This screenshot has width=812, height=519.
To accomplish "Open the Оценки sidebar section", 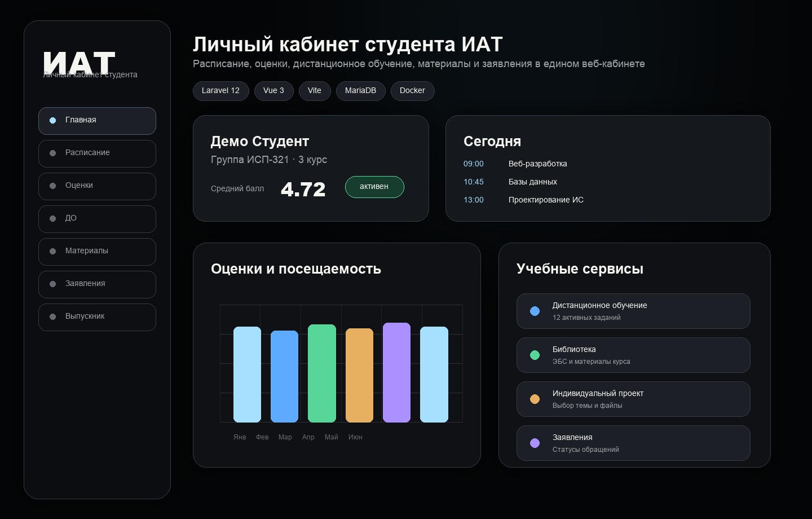I will tap(97, 186).
